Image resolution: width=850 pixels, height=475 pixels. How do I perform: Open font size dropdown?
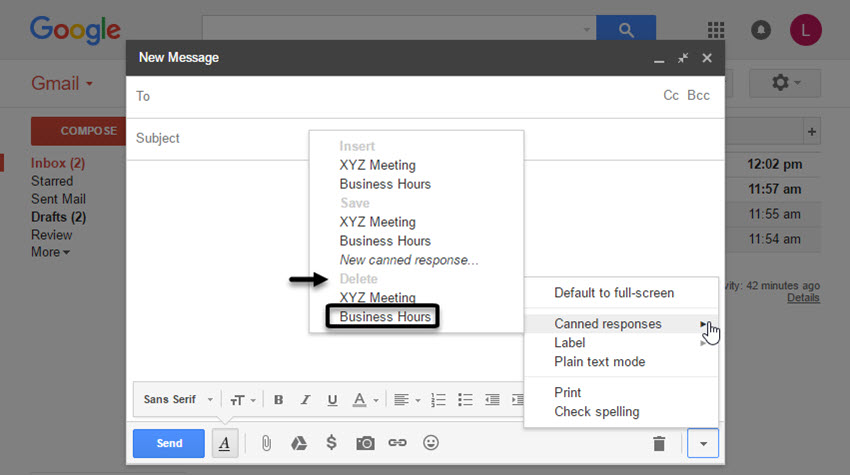[242, 400]
